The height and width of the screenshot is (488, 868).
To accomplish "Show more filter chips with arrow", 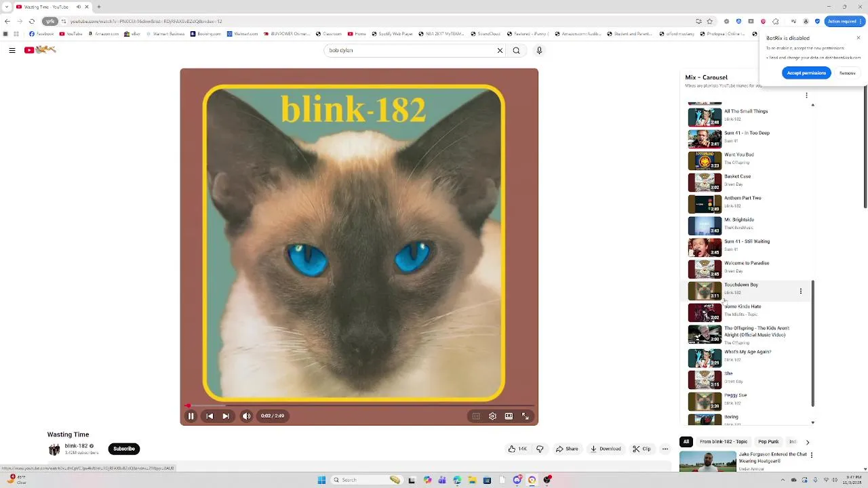I will coord(807,442).
